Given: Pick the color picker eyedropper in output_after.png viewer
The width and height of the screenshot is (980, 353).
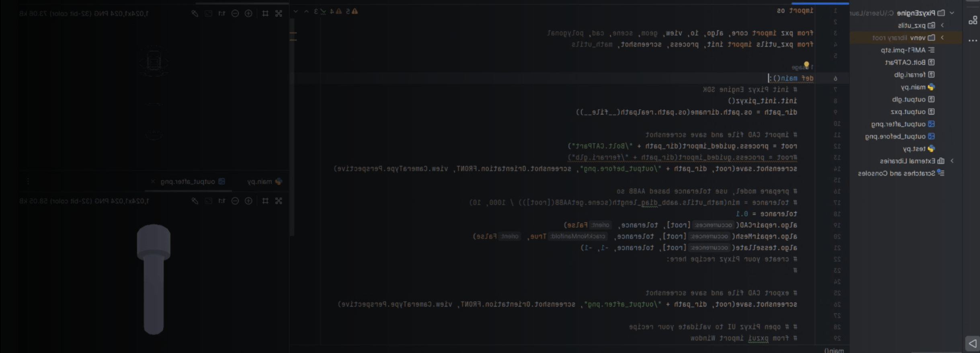Looking at the screenshot, I should [195, 201].
